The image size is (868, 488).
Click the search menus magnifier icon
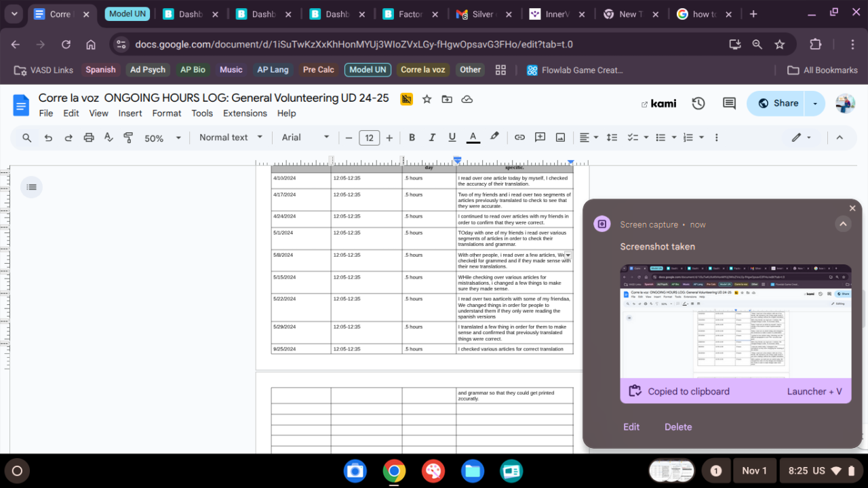click(27, 138)
